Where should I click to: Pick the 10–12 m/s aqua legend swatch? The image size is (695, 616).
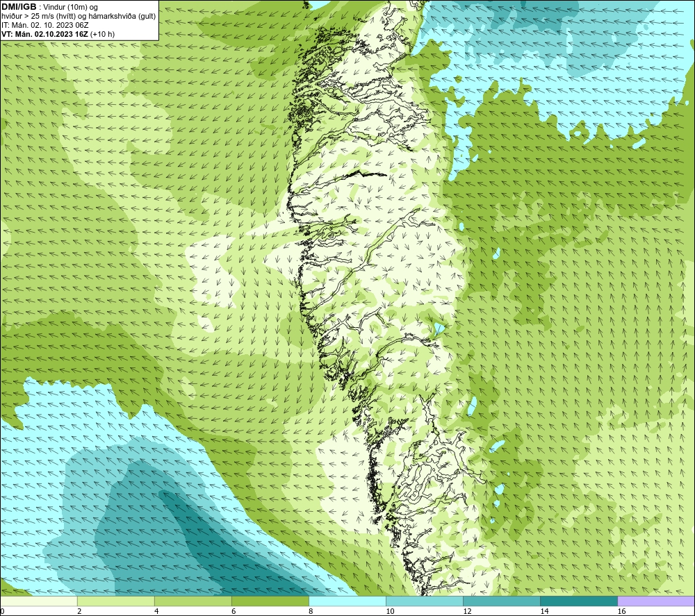[x=425, y=601]
